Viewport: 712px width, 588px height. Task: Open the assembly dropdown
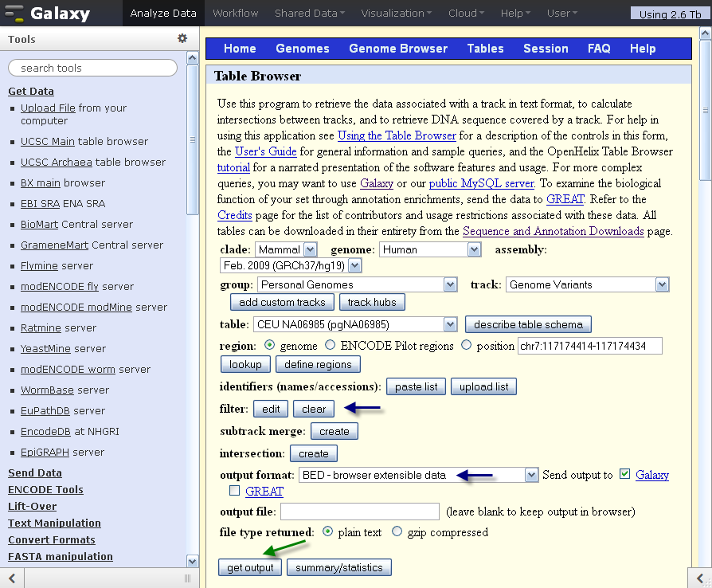pos(291,265)
